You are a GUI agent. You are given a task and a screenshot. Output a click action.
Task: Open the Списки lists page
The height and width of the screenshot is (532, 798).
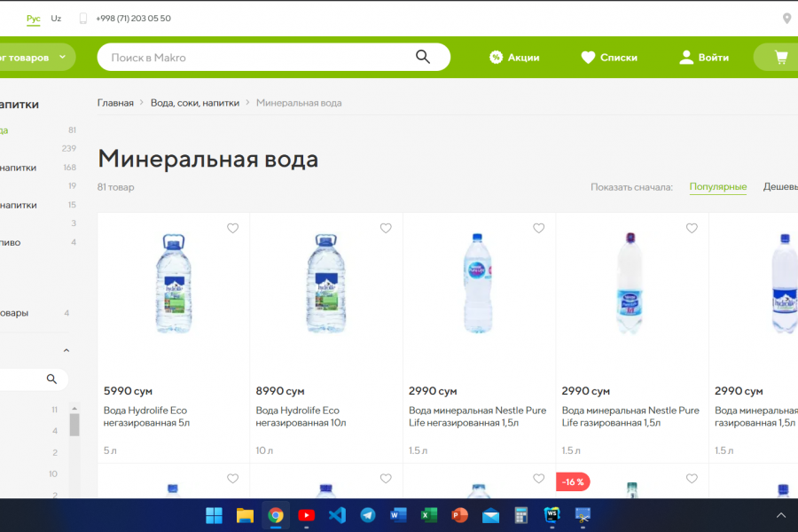point(609,58)
